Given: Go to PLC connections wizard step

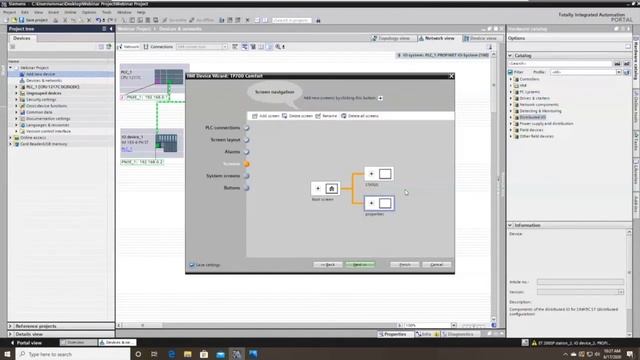Looking at the screenshot, I should [227, 128].
